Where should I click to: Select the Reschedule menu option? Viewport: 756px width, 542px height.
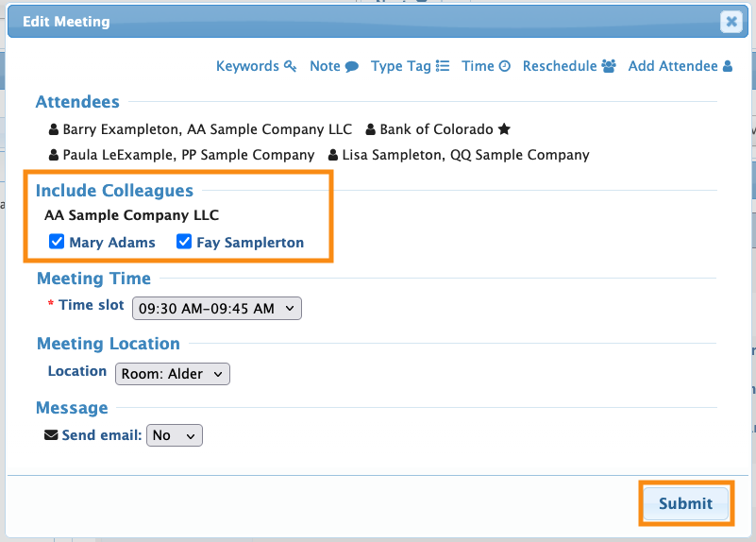click(x=560, y=66)
